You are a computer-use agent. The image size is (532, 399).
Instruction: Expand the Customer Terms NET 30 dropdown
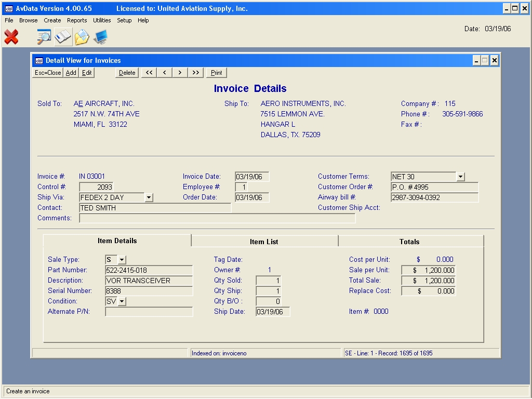(460, 177)
